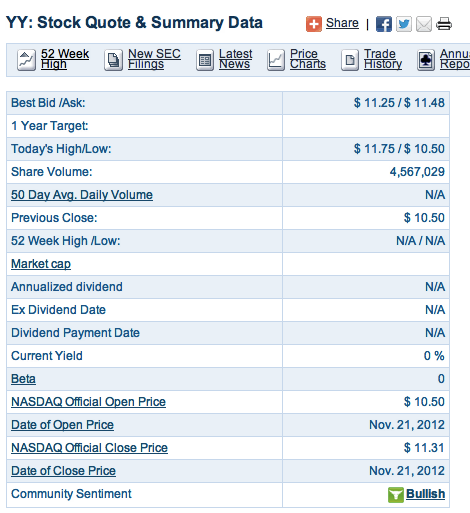470x513 pixels.
Task: Click the 52 Week High chart icon
Action: 26,60
